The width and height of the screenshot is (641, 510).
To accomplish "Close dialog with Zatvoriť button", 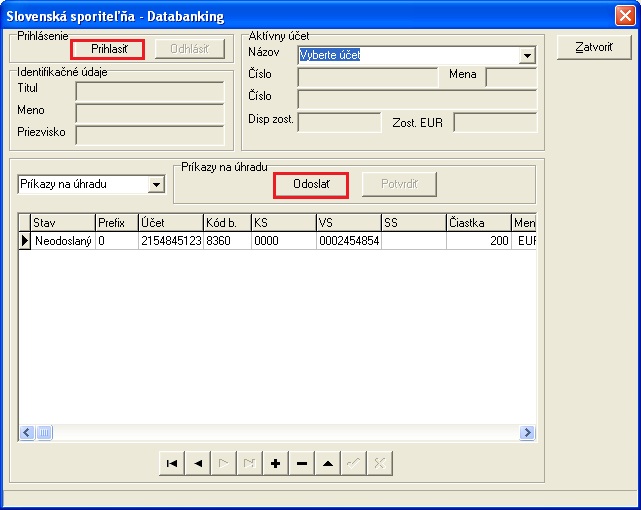I will click(594, 47).
